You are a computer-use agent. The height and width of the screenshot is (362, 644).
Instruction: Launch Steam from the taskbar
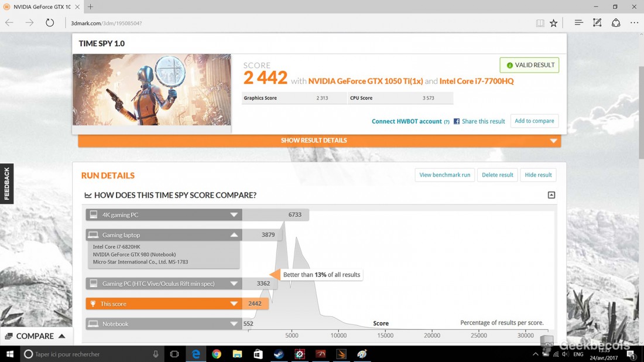point(279,354)
